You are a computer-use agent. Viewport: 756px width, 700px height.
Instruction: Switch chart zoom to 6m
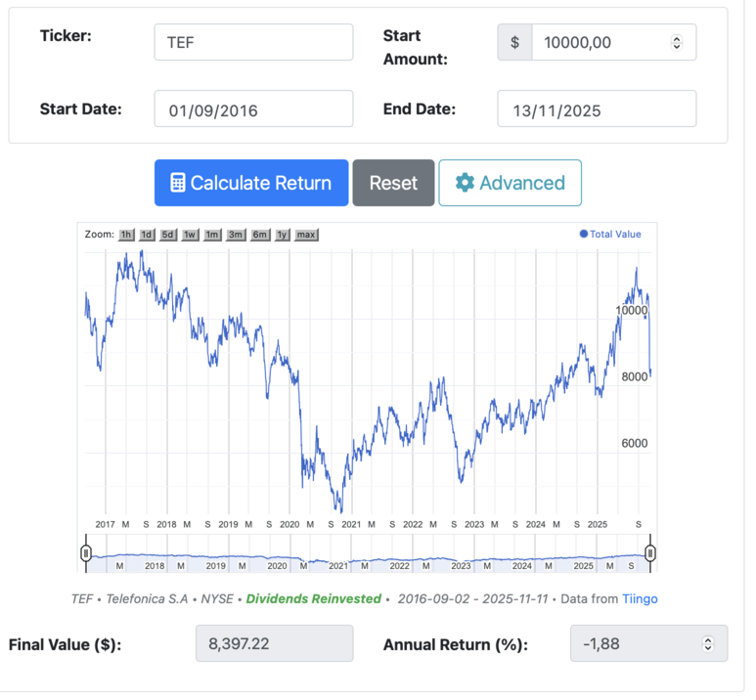click(x=260, y=235)
